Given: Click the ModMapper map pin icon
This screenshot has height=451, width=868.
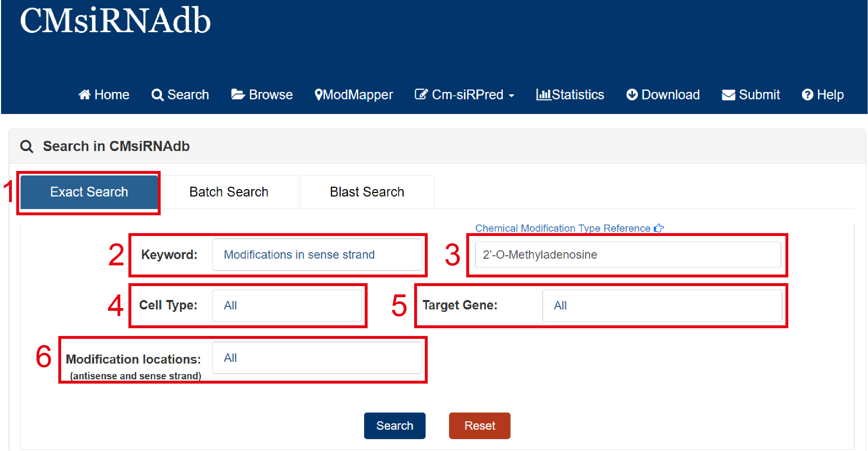Looking at the screenshot, I should (318, 95).
